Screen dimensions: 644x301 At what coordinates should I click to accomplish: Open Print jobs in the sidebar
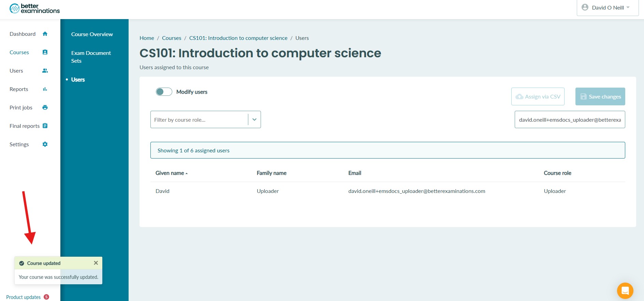click(21, 107)
